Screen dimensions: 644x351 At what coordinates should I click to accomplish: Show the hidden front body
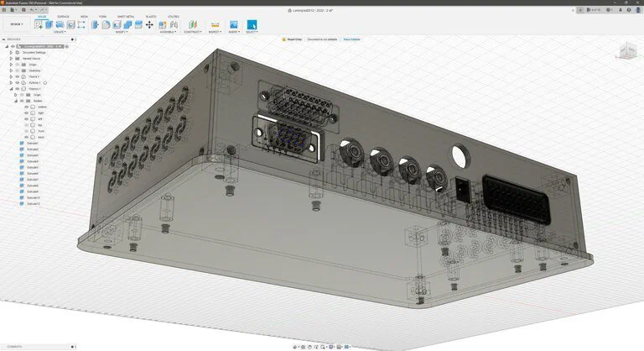27,131
